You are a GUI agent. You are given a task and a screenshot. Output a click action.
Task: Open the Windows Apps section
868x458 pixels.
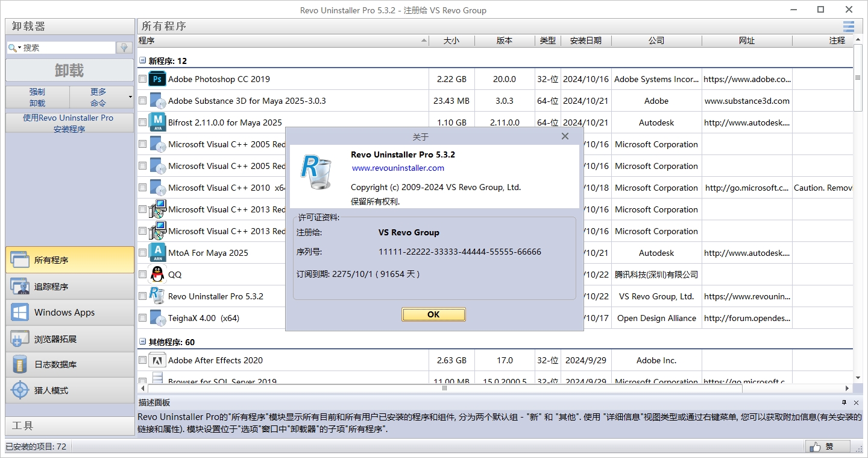(69, 313)
